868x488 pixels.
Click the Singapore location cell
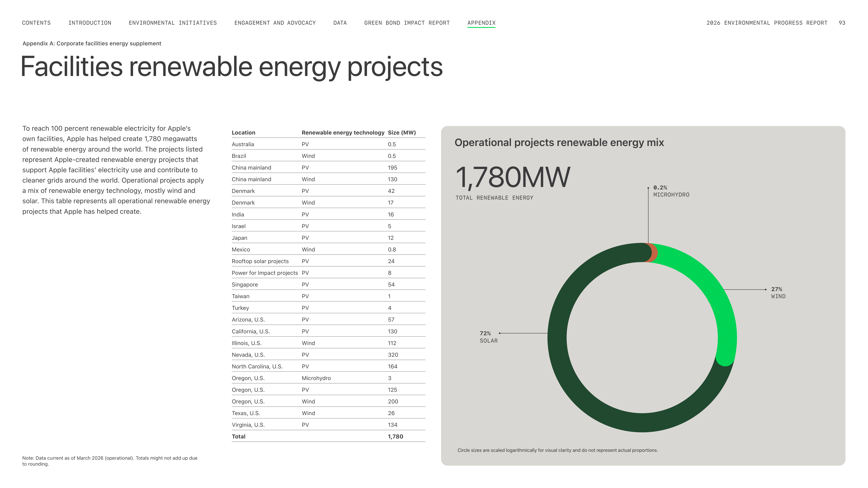(x=245, y=285)
